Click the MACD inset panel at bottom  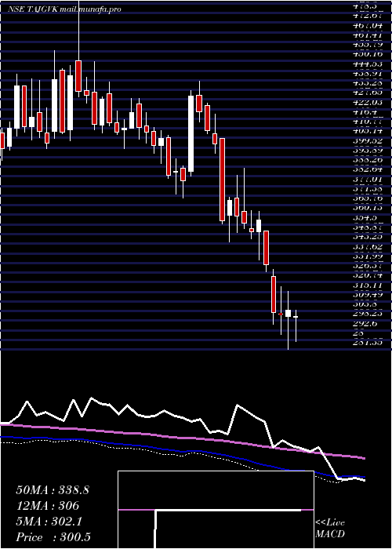click(216, 510)
